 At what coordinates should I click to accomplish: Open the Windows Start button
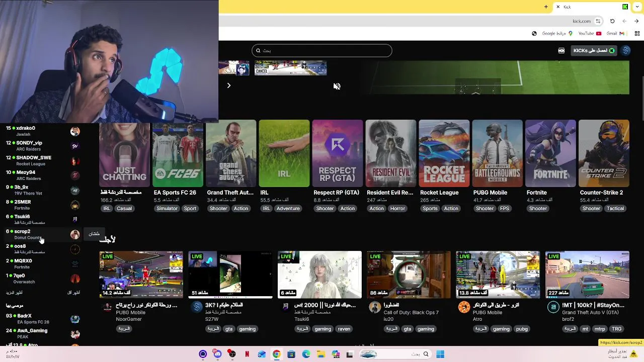440,354
